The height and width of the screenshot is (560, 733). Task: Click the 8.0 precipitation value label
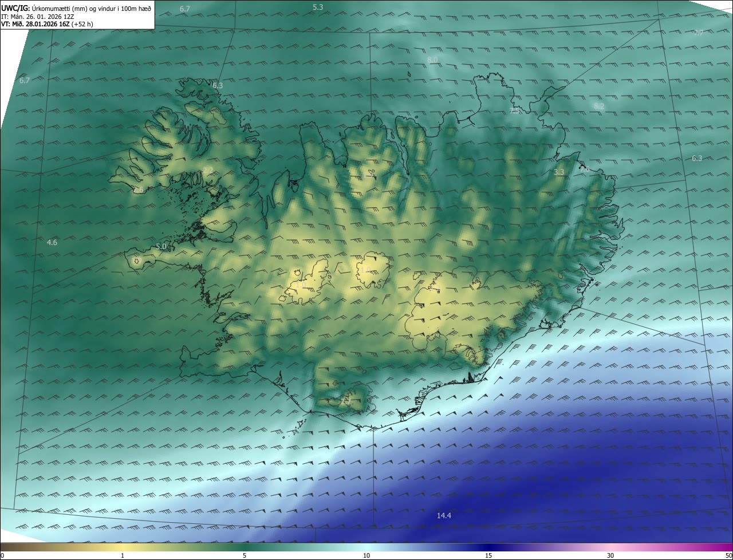tap(432, 60)
